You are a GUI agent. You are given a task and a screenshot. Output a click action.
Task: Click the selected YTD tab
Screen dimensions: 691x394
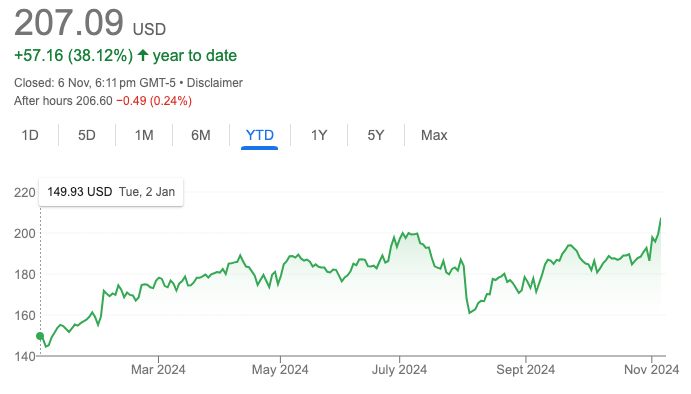(x=260, y=135)
